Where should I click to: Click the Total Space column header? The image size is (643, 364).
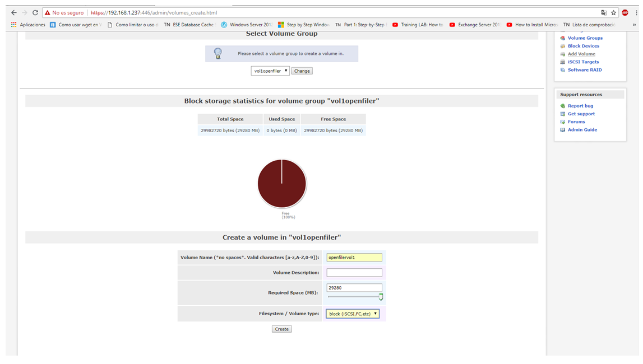pos(230,119)
